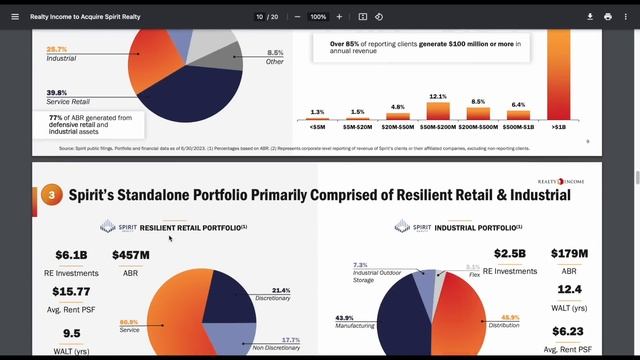The image size is (640, 360).
Task: Click the 12.4 WALT value
Action: tap(569, 289)
